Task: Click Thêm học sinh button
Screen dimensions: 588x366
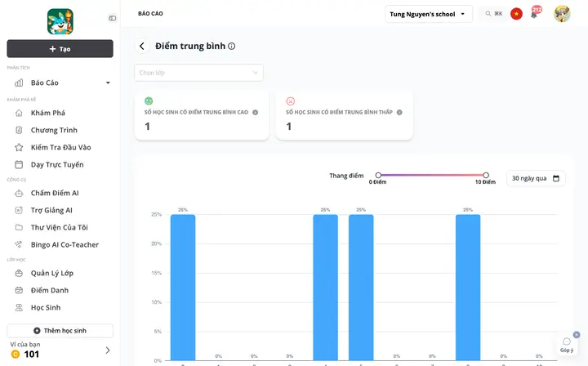Action: click(x=60, y=331)
